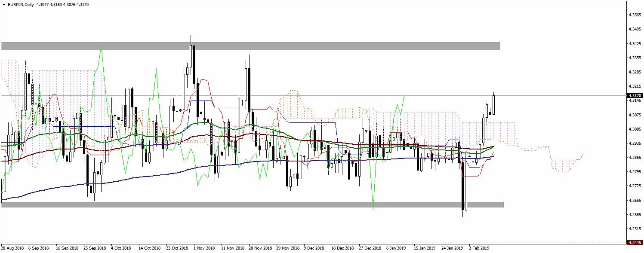
Task: Click the 4 Oct 2018 date label
Action: pos(121,248)
